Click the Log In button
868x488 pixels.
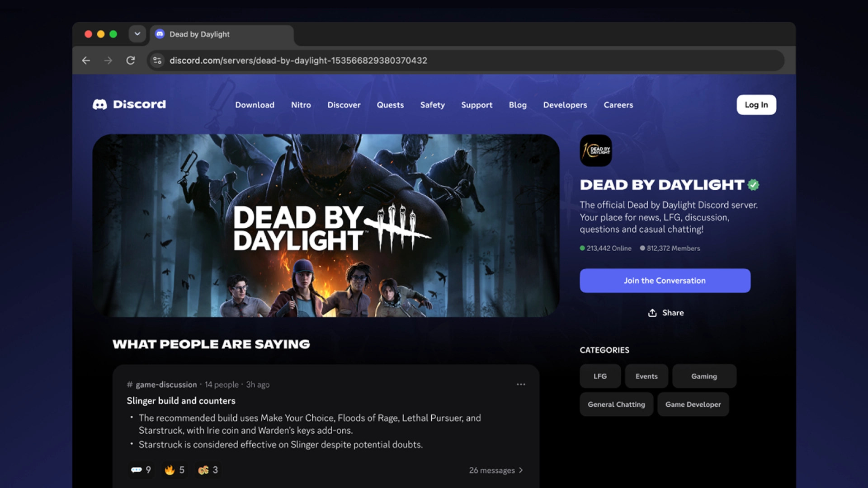756,105
